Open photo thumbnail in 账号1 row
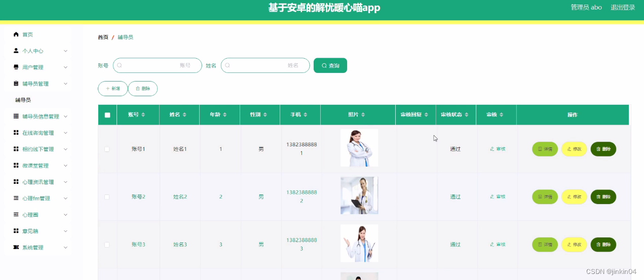644x280 pixels. (x=359, y=148)
